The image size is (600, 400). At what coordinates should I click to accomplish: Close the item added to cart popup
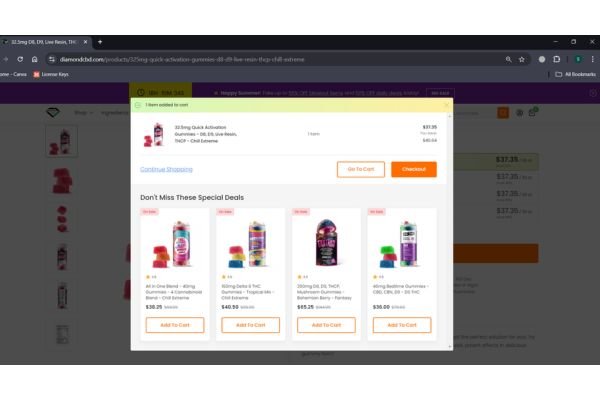[x=446, y=105]
